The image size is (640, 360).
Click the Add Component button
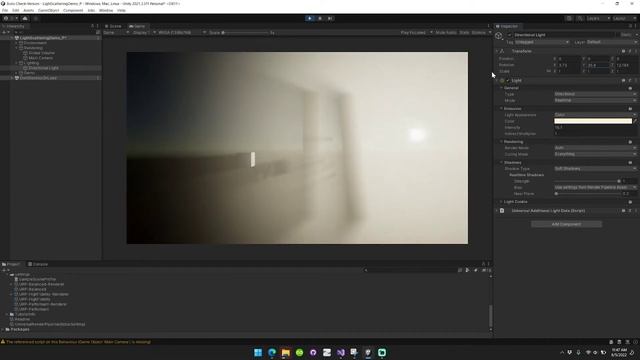pos(566,224)
